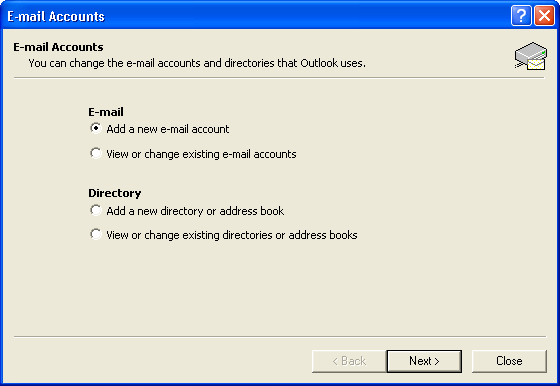
Task: Click the bold E-mail Accounts heading
Action: click(58, 47)
